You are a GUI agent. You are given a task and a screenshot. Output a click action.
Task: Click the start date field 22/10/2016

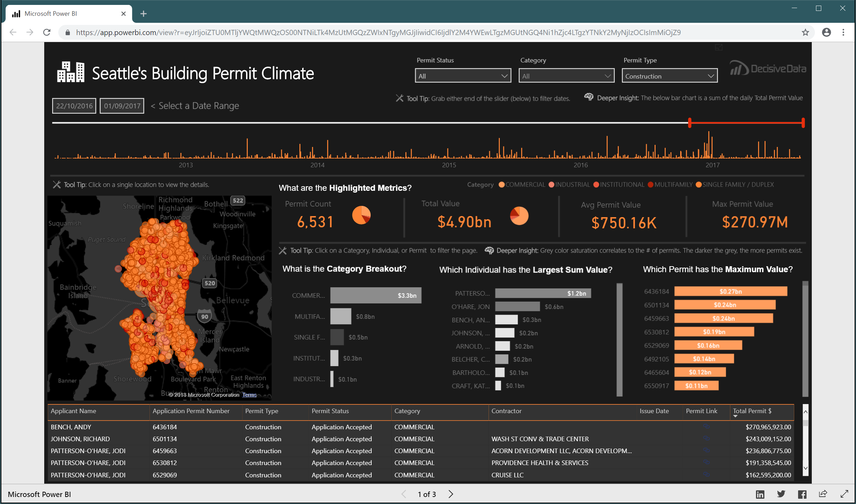(x=74, y=106)
